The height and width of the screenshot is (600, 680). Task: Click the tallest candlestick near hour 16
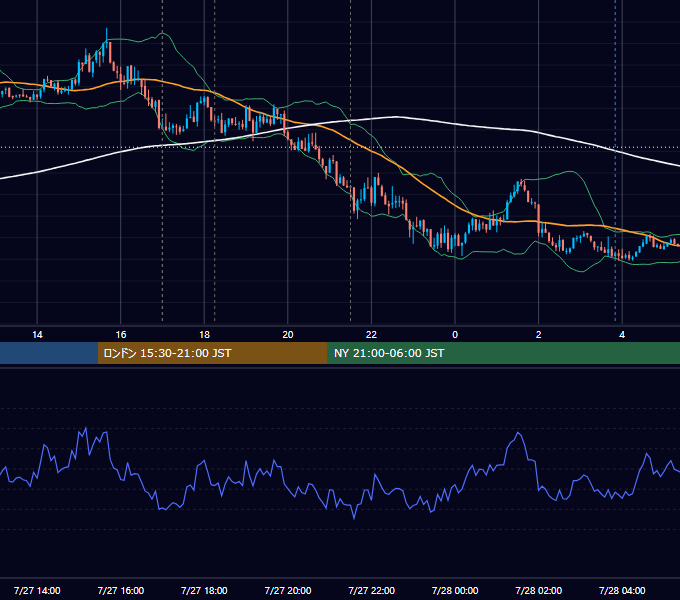tap(107, 43)
